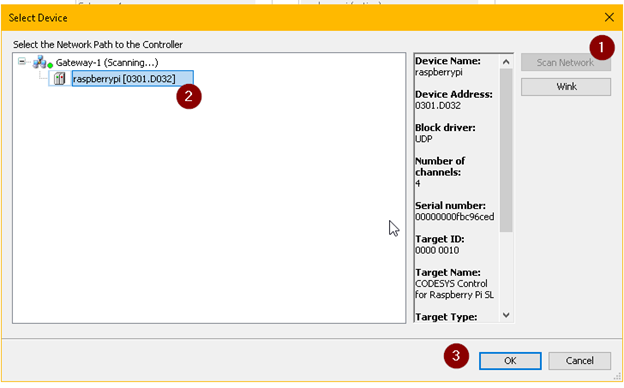
Task: Click Device Address value 0301.D032
Action: click(x=438, y=106)
